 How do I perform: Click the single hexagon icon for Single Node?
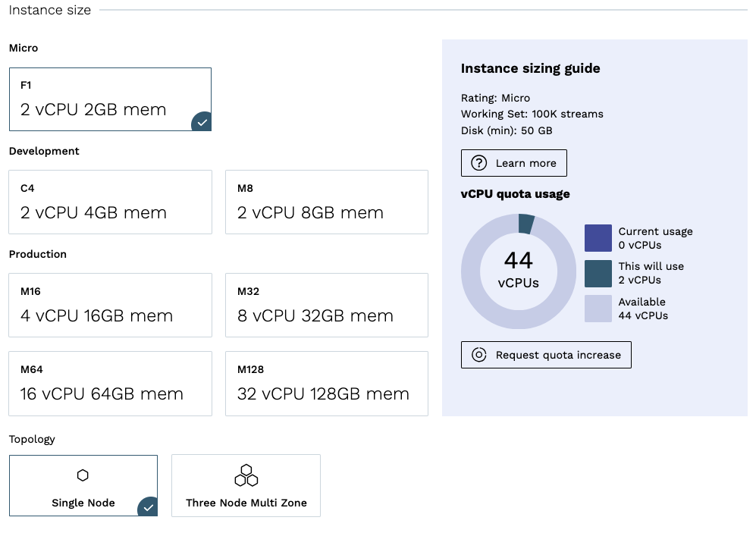coord(83,475)
